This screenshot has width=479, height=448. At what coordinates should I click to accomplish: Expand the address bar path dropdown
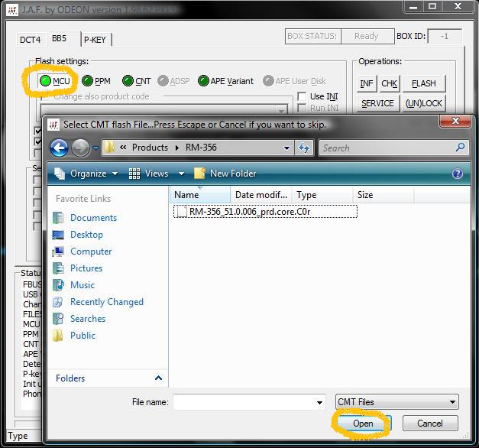[x=286, y=148]
